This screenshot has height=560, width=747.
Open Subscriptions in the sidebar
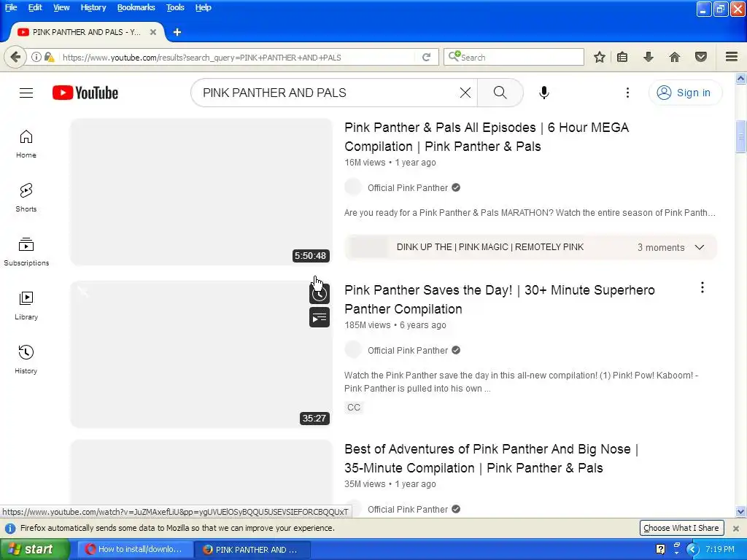[26, 252]
